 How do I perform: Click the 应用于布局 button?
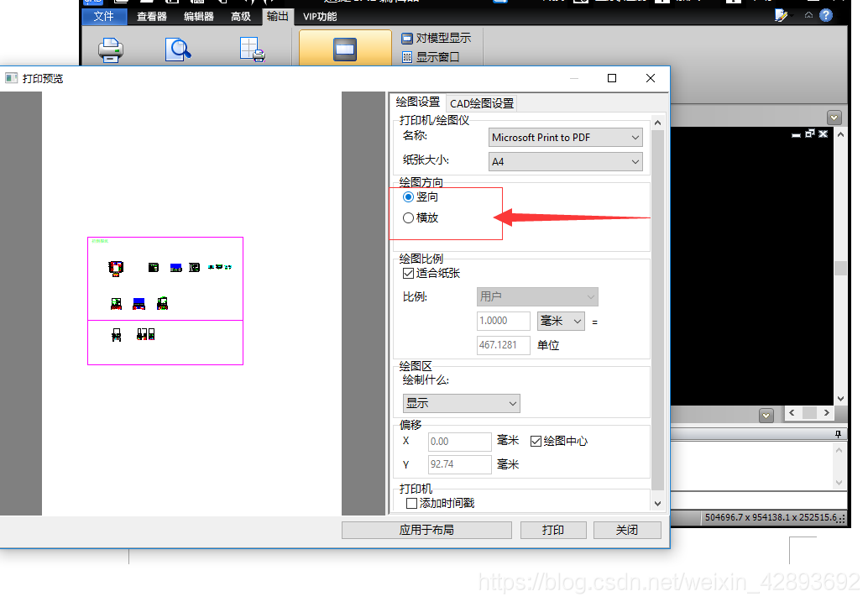click(x=426, y=530)
